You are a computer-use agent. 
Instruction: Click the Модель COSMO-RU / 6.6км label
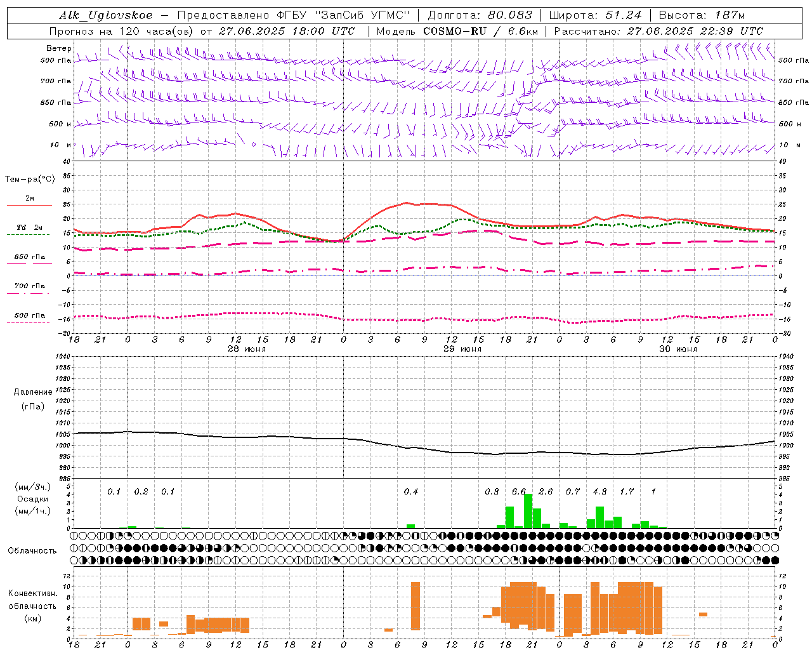(x=457, y=31)
